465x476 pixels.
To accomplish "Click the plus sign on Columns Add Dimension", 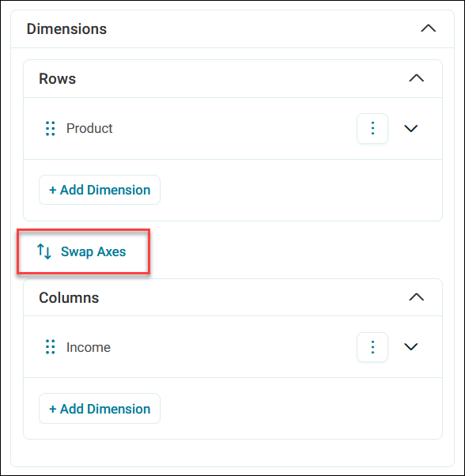I will tap(53, 410).
